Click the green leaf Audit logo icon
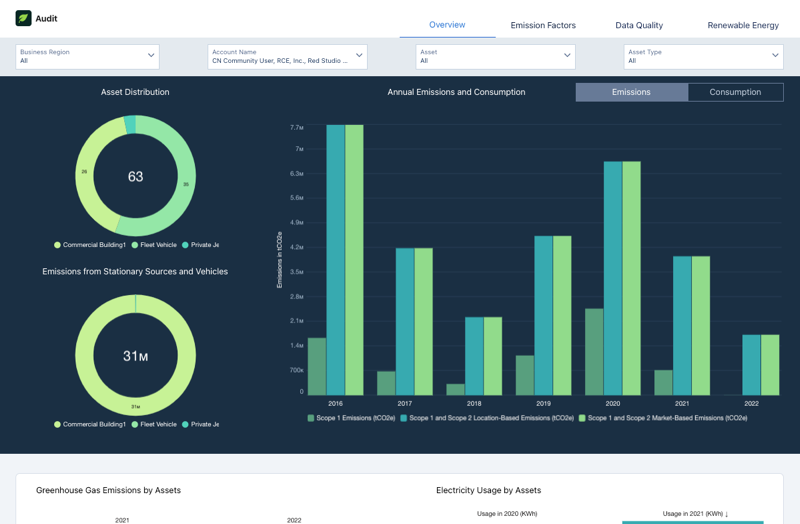 tap(23, 18)
